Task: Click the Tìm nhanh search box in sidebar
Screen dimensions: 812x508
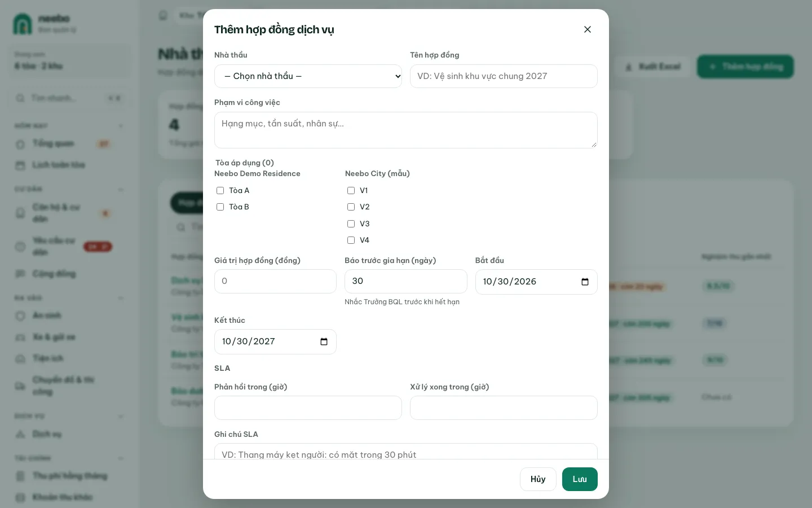Action: (69, 98)
